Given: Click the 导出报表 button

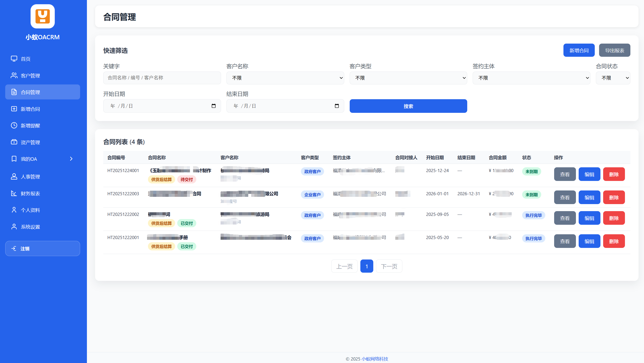Looking at the screenshot, I should 614,50.
